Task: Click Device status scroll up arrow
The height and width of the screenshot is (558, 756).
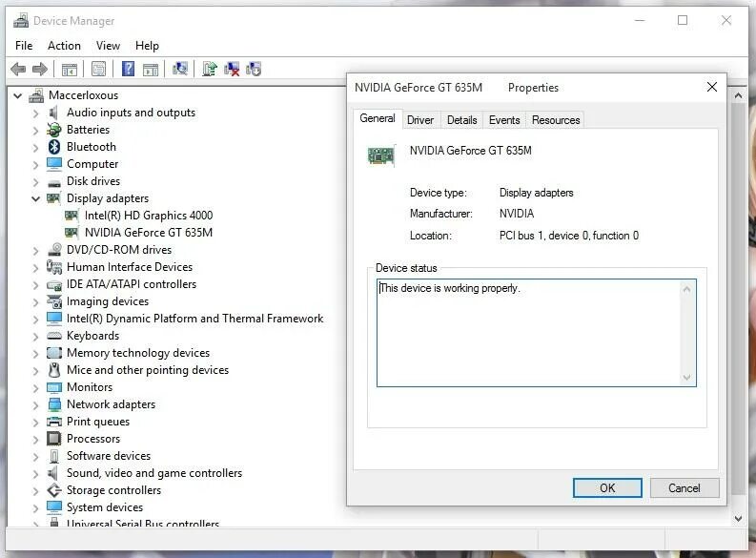Action: pos(687,289)
